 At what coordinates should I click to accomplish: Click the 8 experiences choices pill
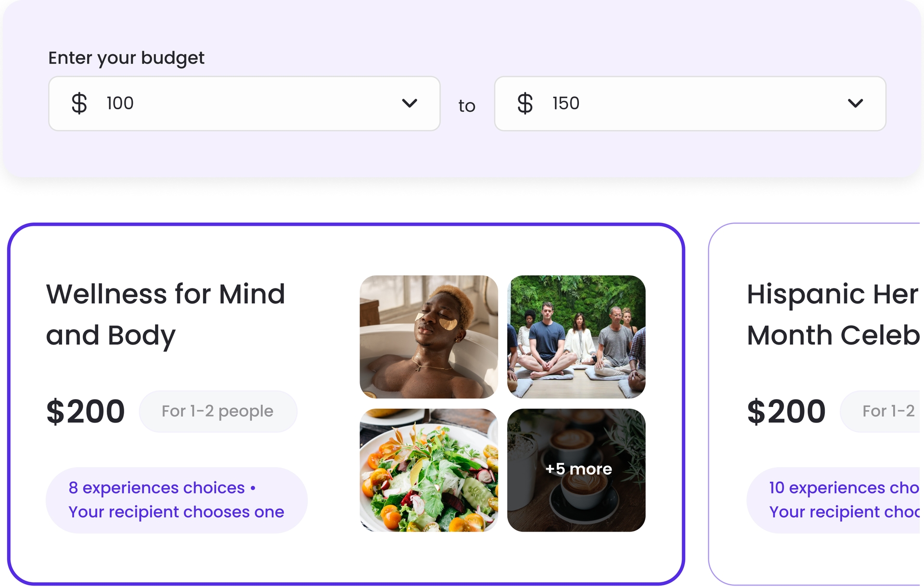click(176, 500)
